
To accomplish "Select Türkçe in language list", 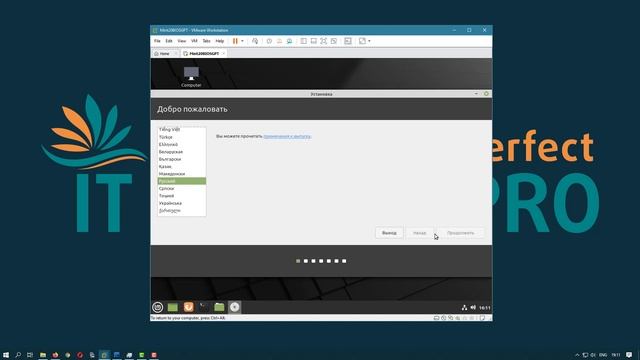I will [x=182, y=137].
